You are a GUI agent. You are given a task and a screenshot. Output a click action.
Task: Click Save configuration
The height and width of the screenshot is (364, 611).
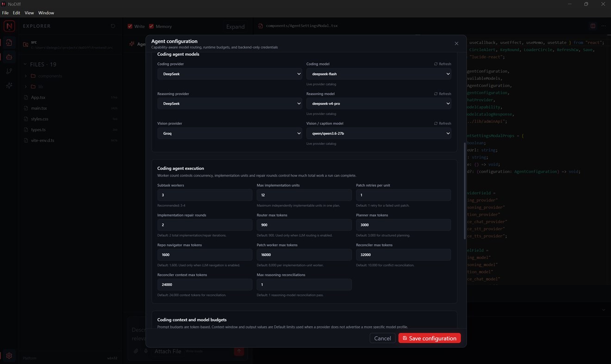[x=430, y=338]
